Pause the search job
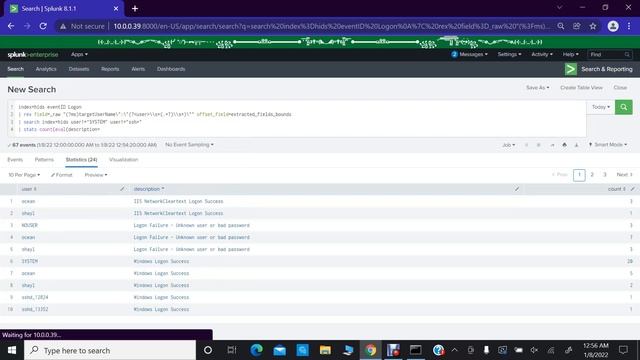Screen dimensions: 640x360 [x=527, y=145]
